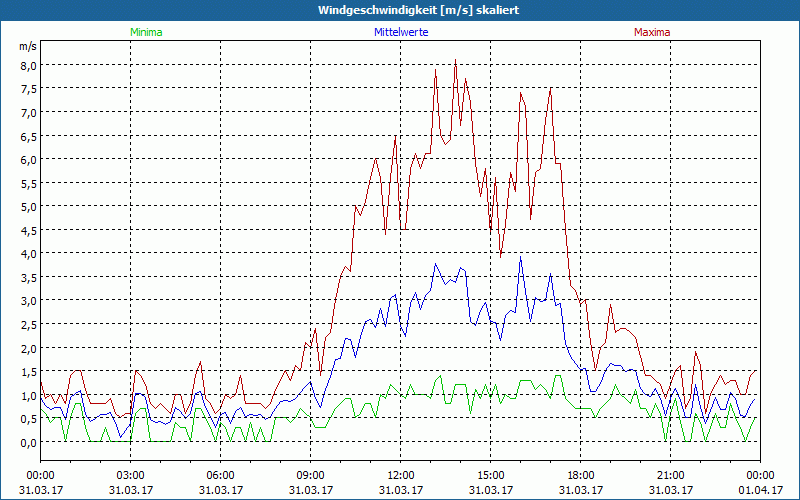Click the 18:00 time axis label
This screenshot has width=800, height=500.
click(x=581, y=476)
